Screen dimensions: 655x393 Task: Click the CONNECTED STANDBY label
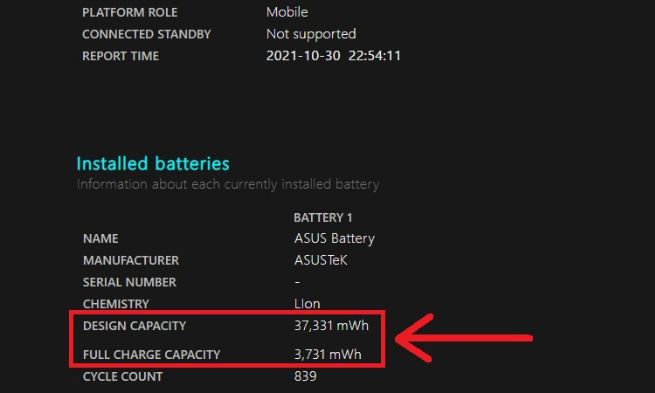147,34
